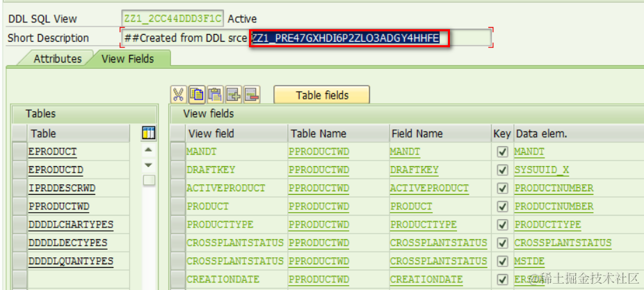This screenshot has height=290, width=644.
Task: Click the CREATIONDATE view field cell
Action: pyautogui.click(x=236, y=280)
